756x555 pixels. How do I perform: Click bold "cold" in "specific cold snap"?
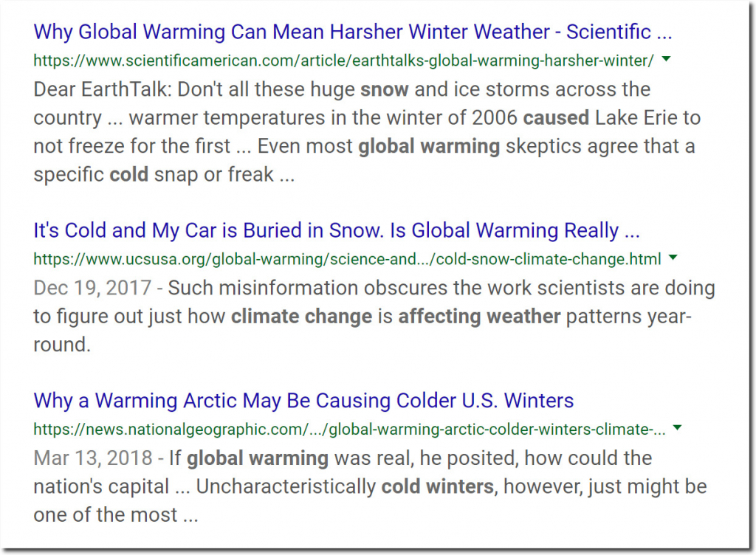pyautogui.click(x=128, y=174)
